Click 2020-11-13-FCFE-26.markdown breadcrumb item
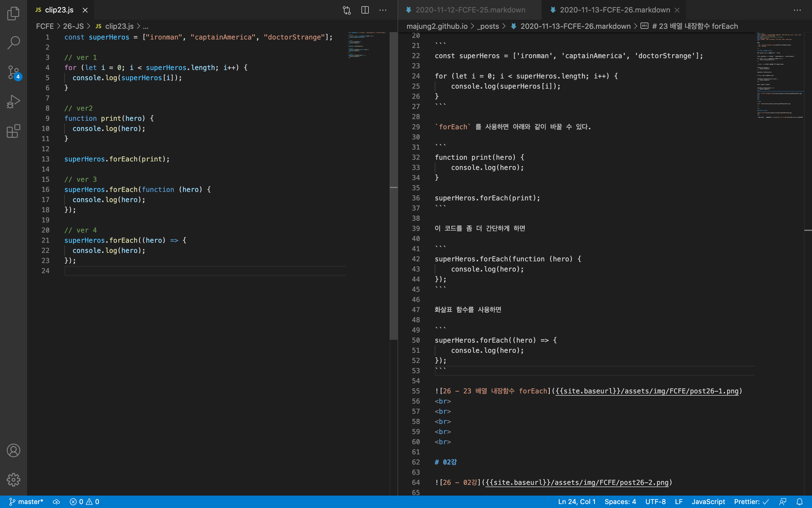The width and height of the screenshot is (812, 508). tap(575, 26)
